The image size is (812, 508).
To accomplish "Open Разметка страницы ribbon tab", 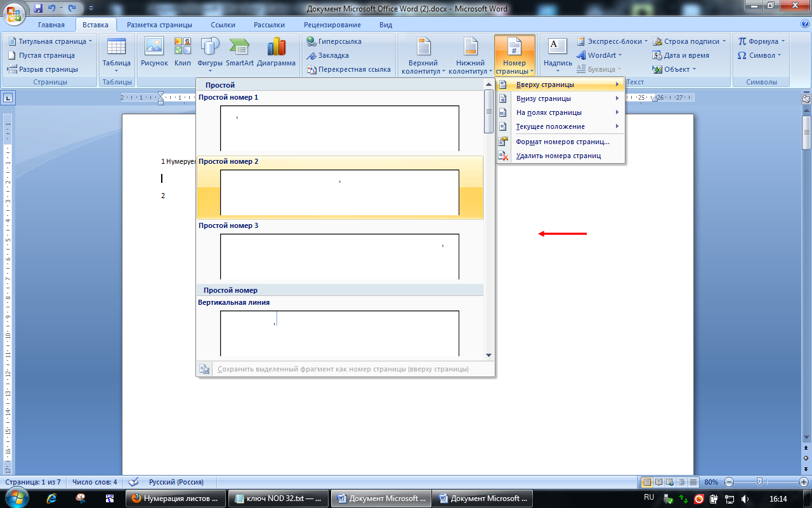I will point(159,25).
